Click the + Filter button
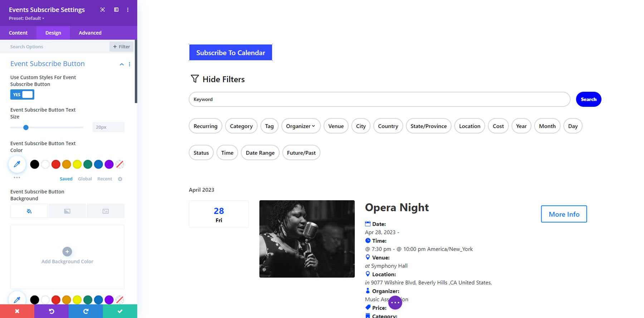Image resolution: width=644 pixels, height=318 pixels. (x=121, y=46)
